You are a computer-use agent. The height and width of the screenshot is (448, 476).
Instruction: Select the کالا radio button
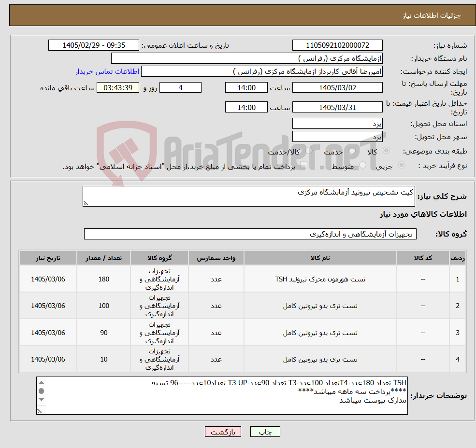point(387,151)
